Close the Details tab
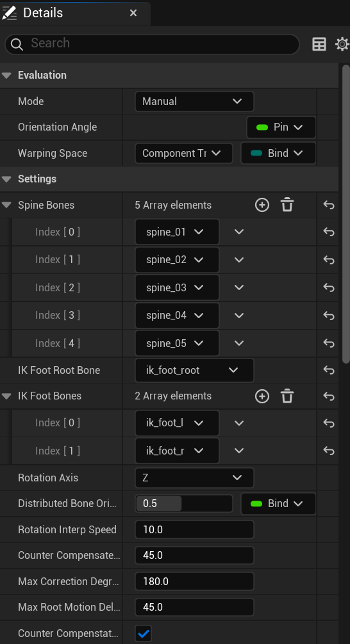This screenshot has width=350, height=644. point(133,13)
